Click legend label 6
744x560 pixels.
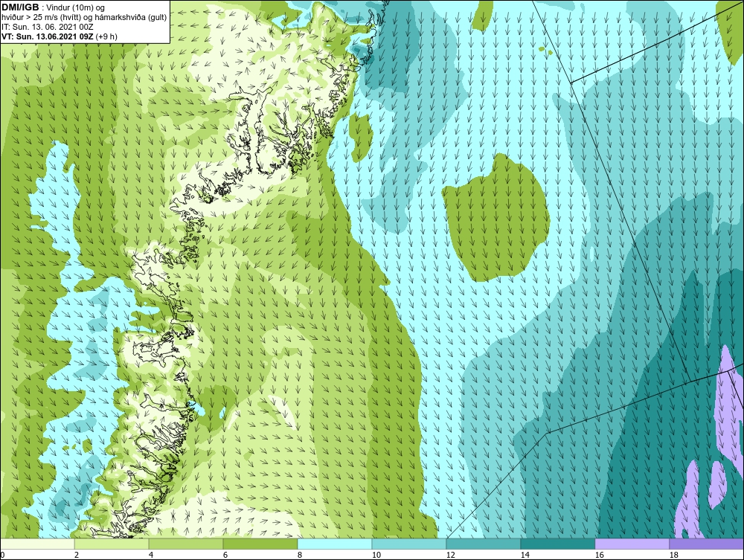(225, 555)
